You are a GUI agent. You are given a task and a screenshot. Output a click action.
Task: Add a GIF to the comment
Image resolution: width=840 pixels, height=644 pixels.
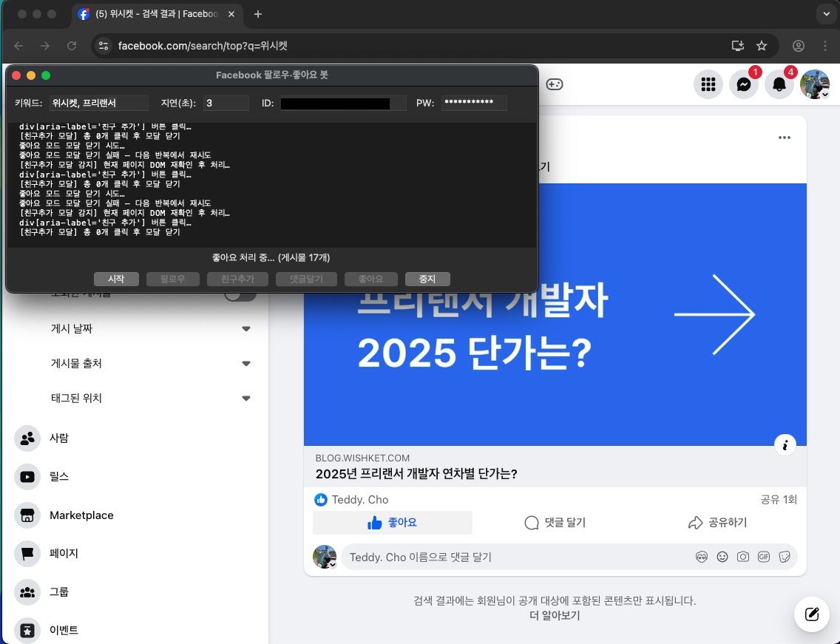click(764, 557)
